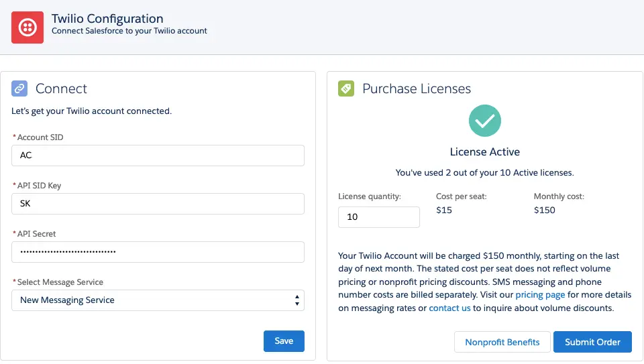Viewport: 644px width, 364px height.
Task: Click 'Connect Salesforce to your Twilio account' subtitle
Action: click(129, 31)
